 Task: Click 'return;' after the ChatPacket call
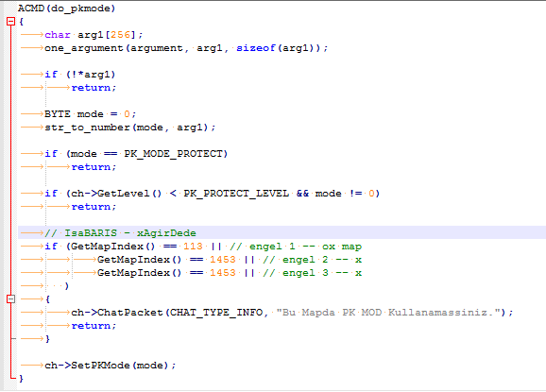[94, 326]
